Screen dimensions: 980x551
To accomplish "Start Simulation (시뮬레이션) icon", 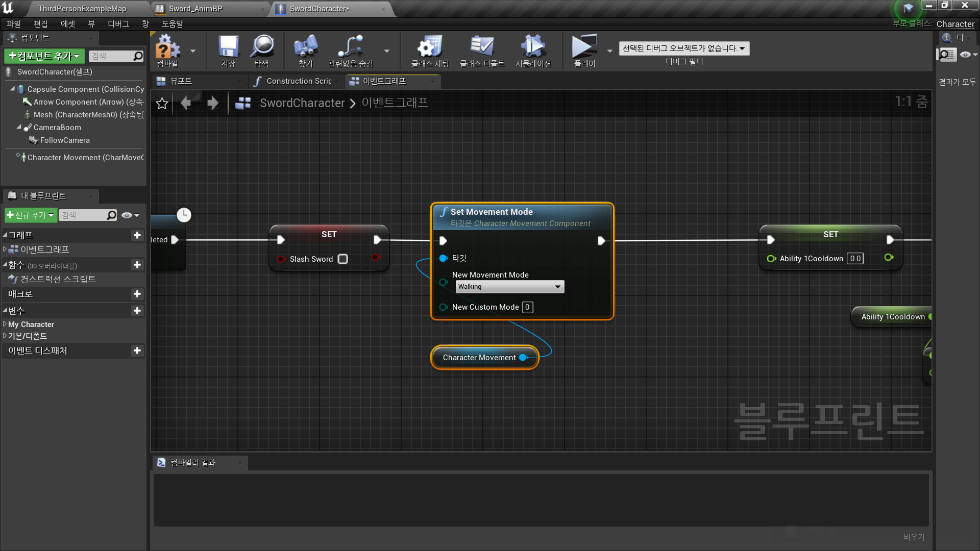I will click(x=533, y=47).
